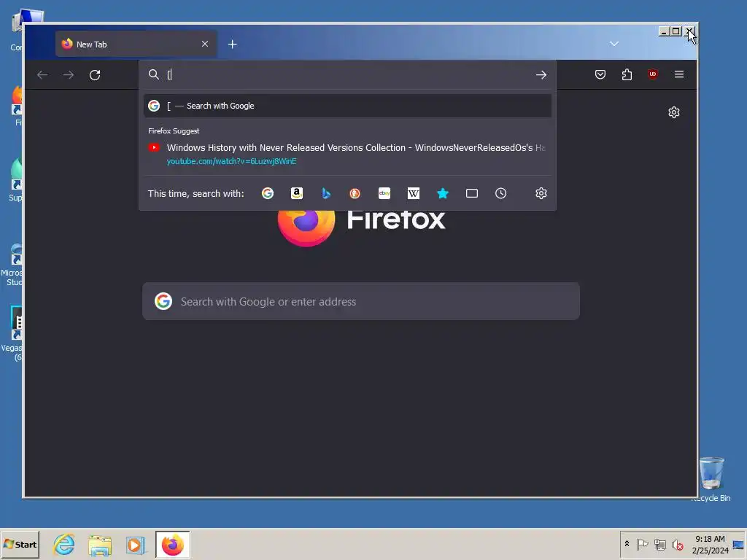Go back using the back arrow
The width and height of the screenshot is (747, 560).
pos(42,75)
